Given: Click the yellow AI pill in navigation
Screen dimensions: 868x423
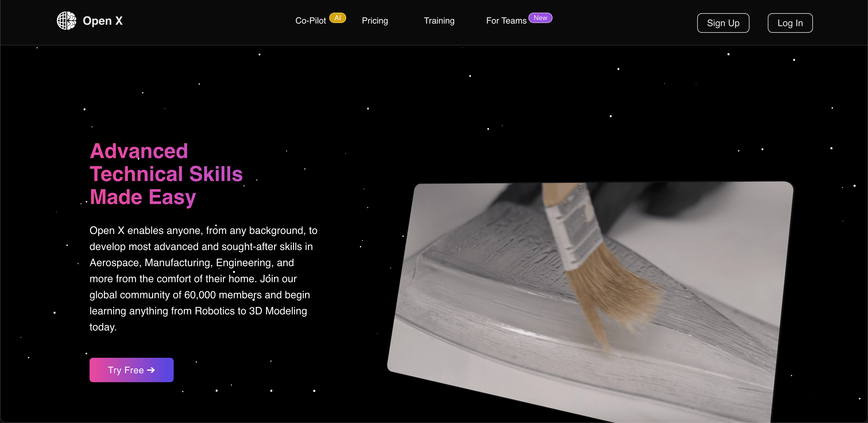Looking at the screenshot, I should [338, 18].
